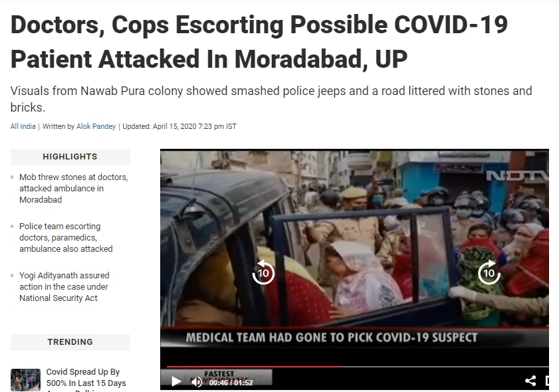Click the Covid Spread Up By 500% thumbnail

tap(25, 380)
